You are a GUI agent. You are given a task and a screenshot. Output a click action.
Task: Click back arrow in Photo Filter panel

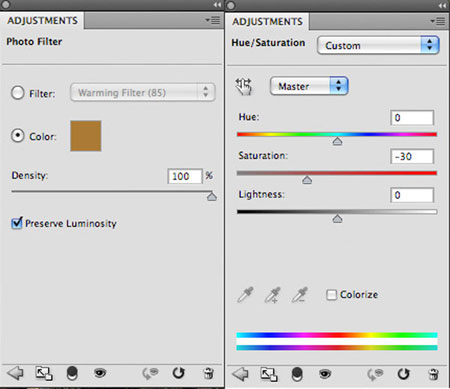(15, 373)
